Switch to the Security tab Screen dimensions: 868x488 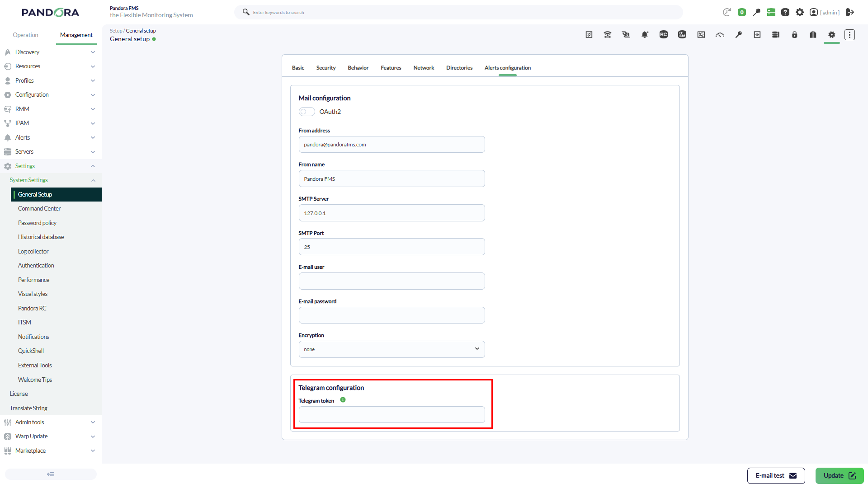point(326,68)
